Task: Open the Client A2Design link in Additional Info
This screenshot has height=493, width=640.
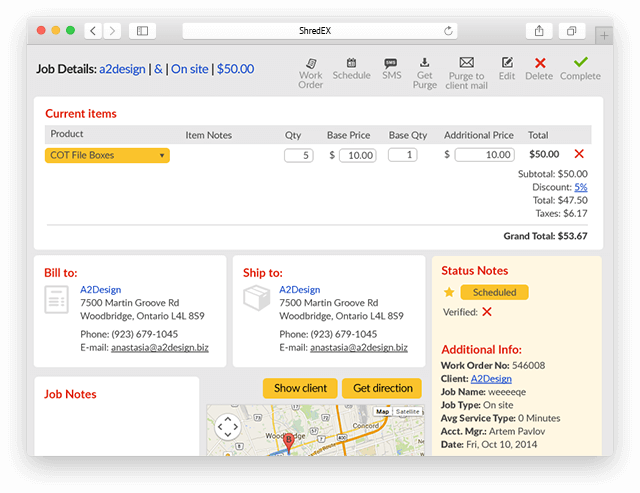Action: point(491,379)
